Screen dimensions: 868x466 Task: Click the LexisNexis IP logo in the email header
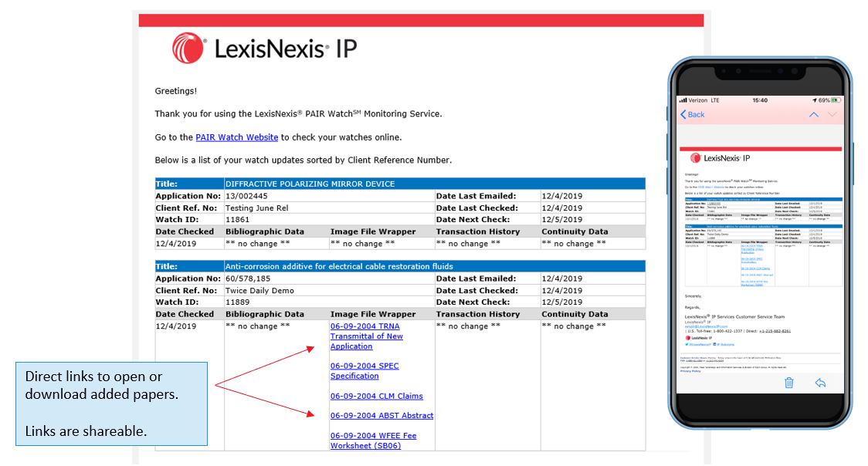[x=265, y=48]
